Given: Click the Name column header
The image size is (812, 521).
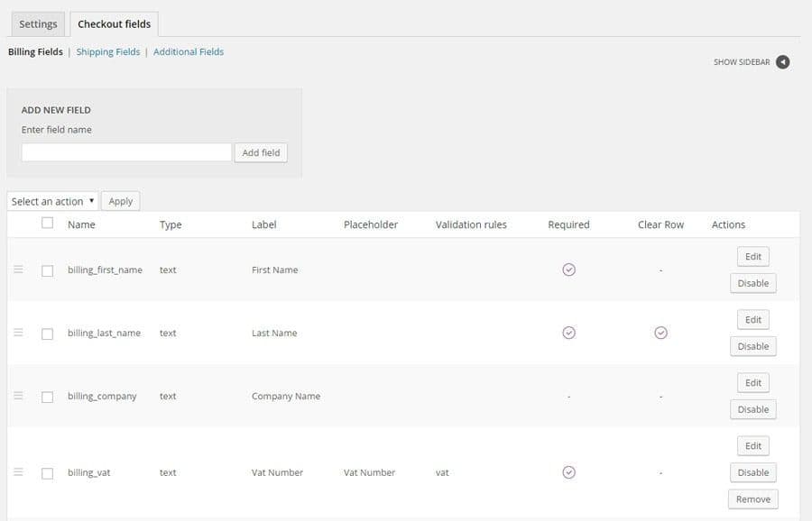Looking at the screenshot, I should pyautogui.click(x=81, y=224).
